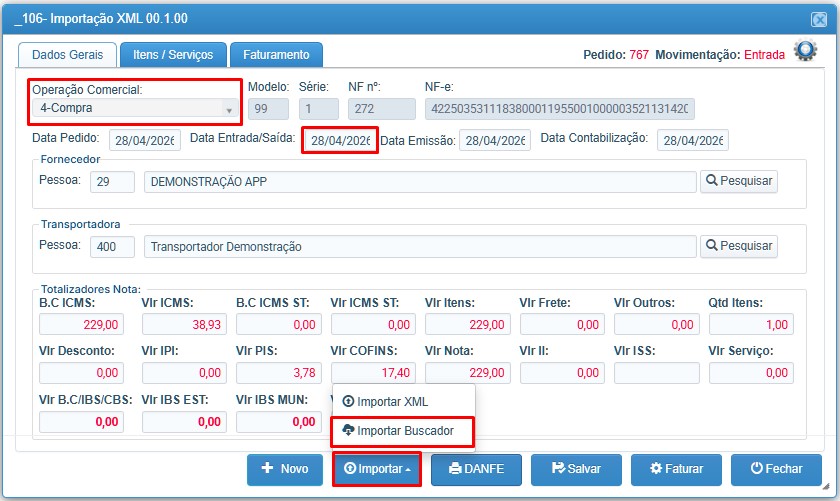Close the Importação XML dialog window
Image resolution: width=840 pixels, height=501 pixels.
819,20
